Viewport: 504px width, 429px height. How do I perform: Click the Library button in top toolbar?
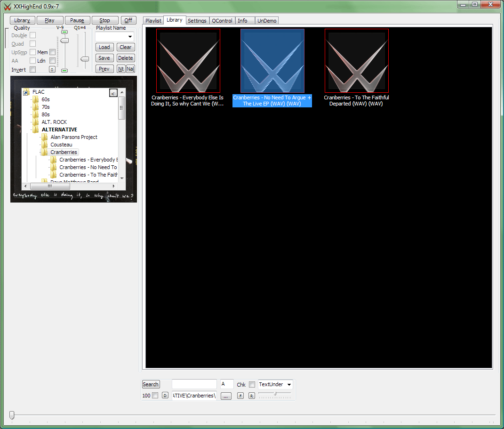click(x=22, y=20)
